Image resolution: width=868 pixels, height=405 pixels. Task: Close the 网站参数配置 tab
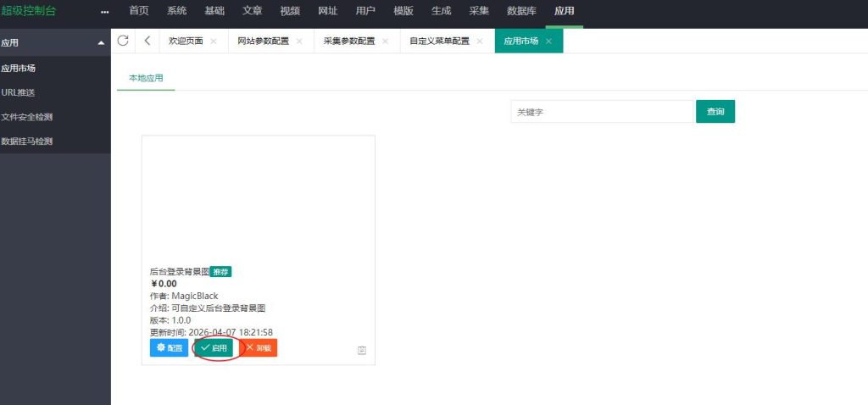(299, 41)
